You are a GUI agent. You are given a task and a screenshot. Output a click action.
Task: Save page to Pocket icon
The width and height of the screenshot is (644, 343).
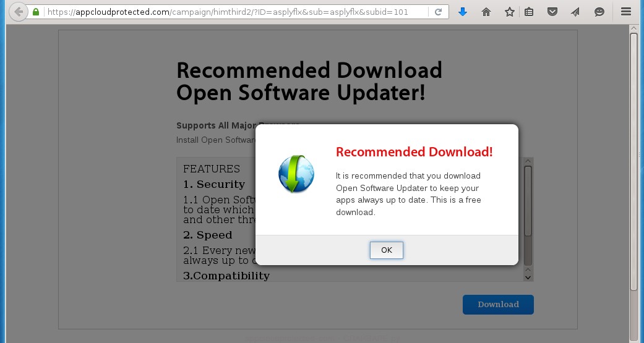[x=552, y=12]
